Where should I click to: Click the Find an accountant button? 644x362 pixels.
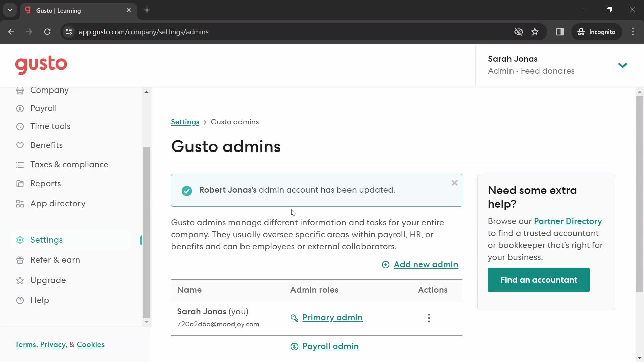[x=539, y=280]
